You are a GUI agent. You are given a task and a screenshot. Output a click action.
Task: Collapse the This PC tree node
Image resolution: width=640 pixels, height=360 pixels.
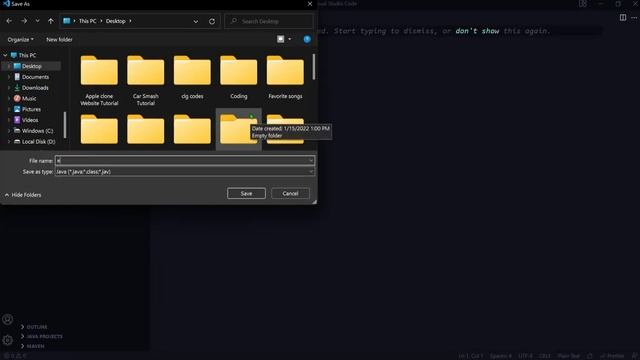point(5,55)
